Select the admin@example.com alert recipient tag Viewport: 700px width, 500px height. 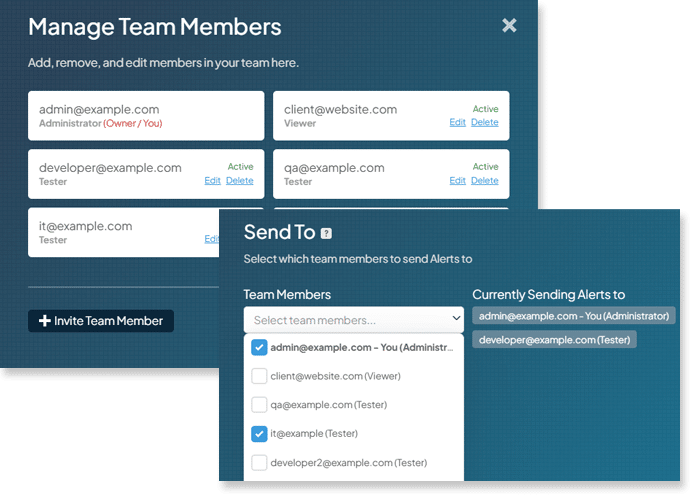point(574,316)
